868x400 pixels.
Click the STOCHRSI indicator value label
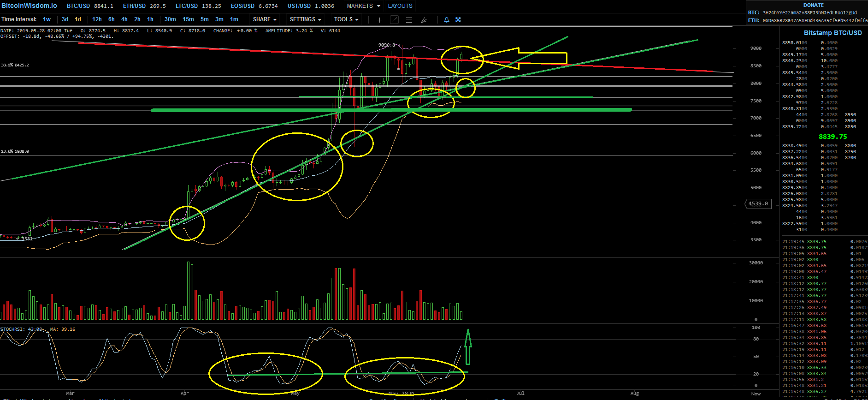point(21,329)
